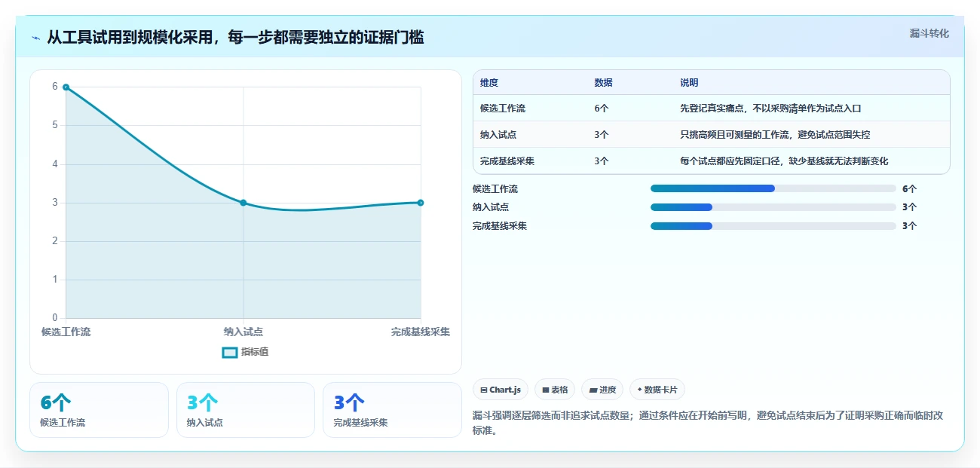Select the 纳入试点 table cell
The image size is (980, 468).
[x=498, y=135]
